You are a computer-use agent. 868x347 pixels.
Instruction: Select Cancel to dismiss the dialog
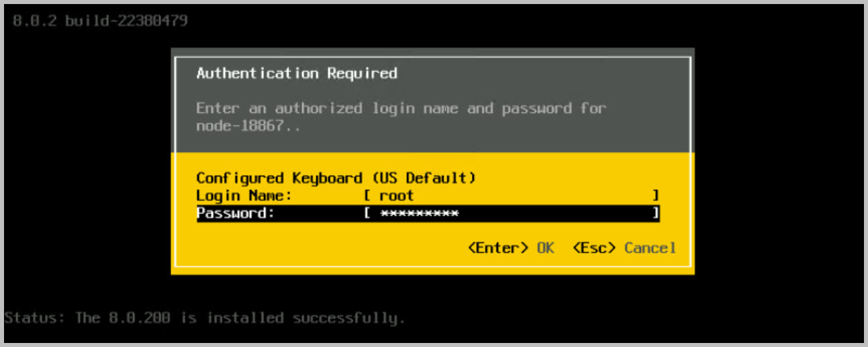click(x=650, y=248)
